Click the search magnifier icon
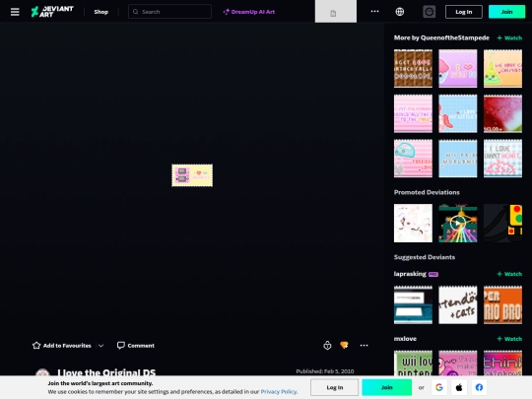 pos(135,12)
